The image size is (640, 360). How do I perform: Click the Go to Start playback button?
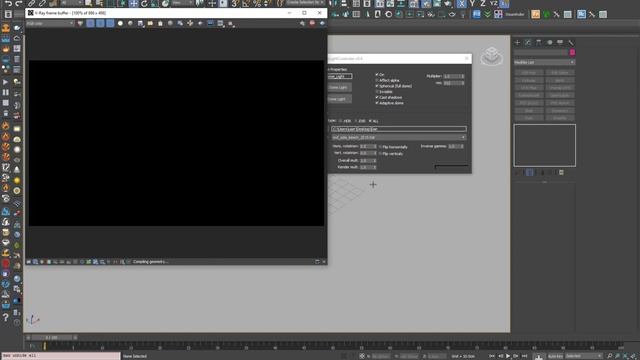pyautogui.click(x=491, y=356)
